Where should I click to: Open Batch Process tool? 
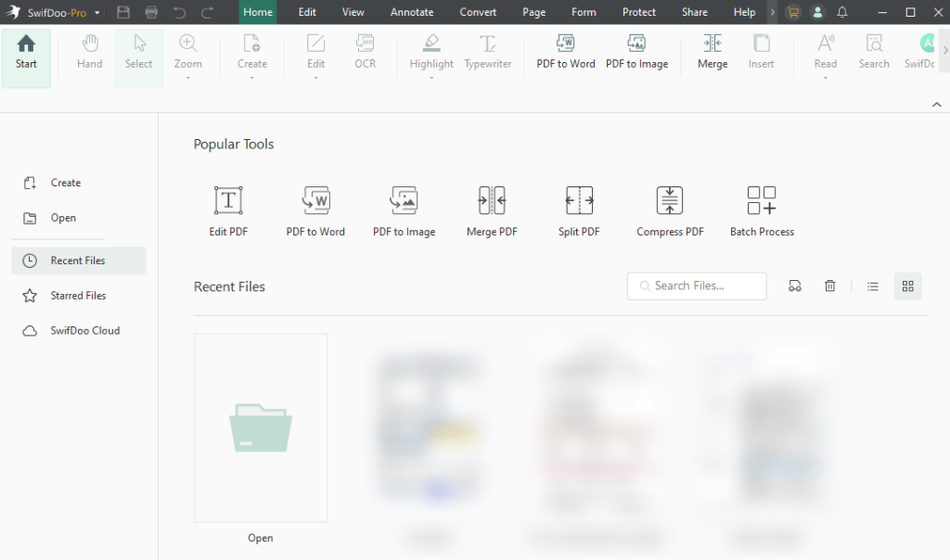coord(762,211)
